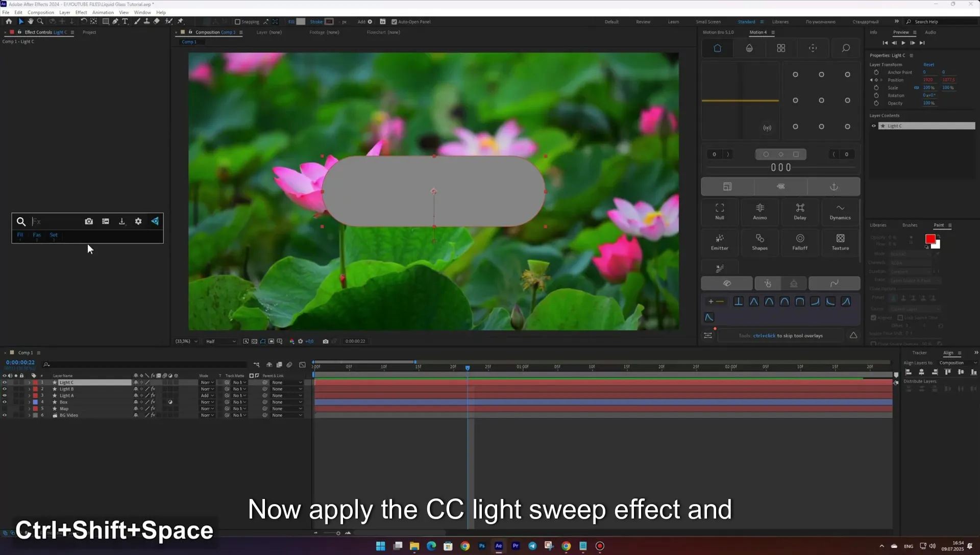
Task: Open parent dropdown for Map layer
Action: 287,409
